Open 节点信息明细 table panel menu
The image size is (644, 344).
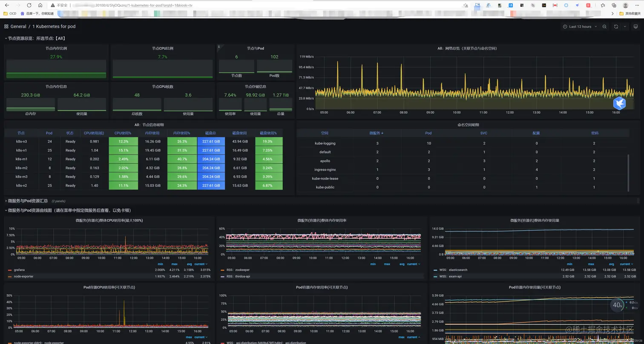tap(149, 125)
